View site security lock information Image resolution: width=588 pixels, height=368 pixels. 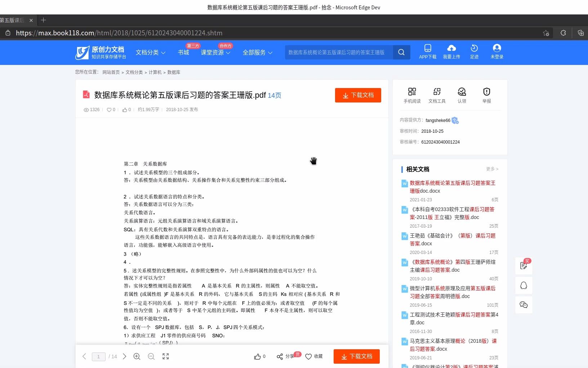click(8, 33)
